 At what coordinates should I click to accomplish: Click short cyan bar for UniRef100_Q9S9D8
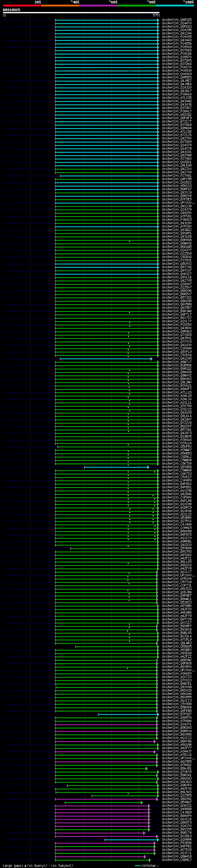[117, 467]
